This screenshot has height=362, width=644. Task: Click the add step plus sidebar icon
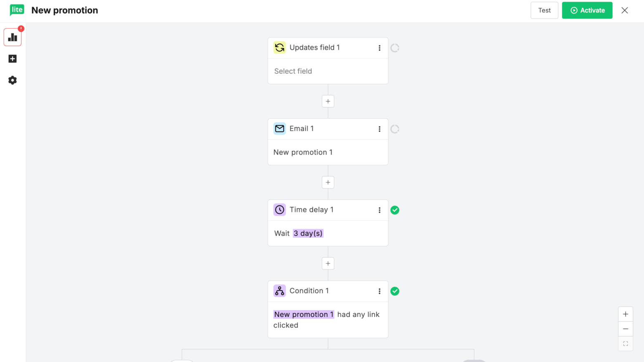[x=13, y=59]
